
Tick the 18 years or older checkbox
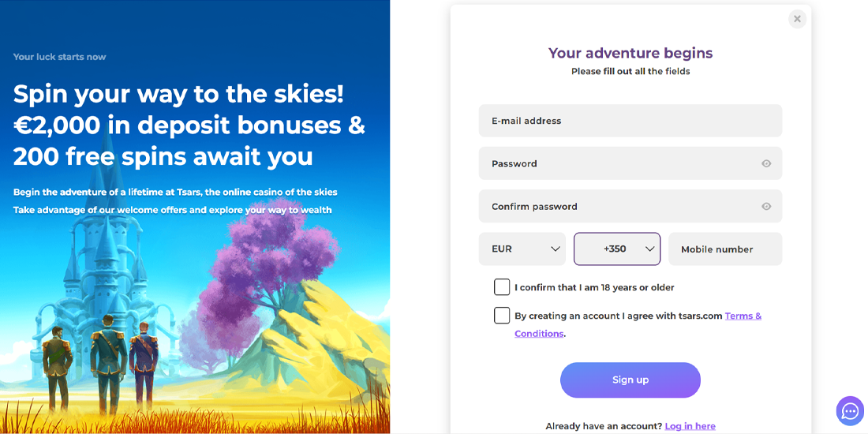coord(502,287)
